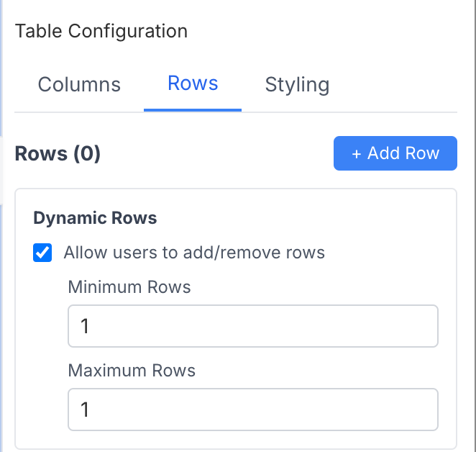This screenshot has width=476, height=452.
Task: Click the Table Configuration panel title
Action: [x=101, y=31]
